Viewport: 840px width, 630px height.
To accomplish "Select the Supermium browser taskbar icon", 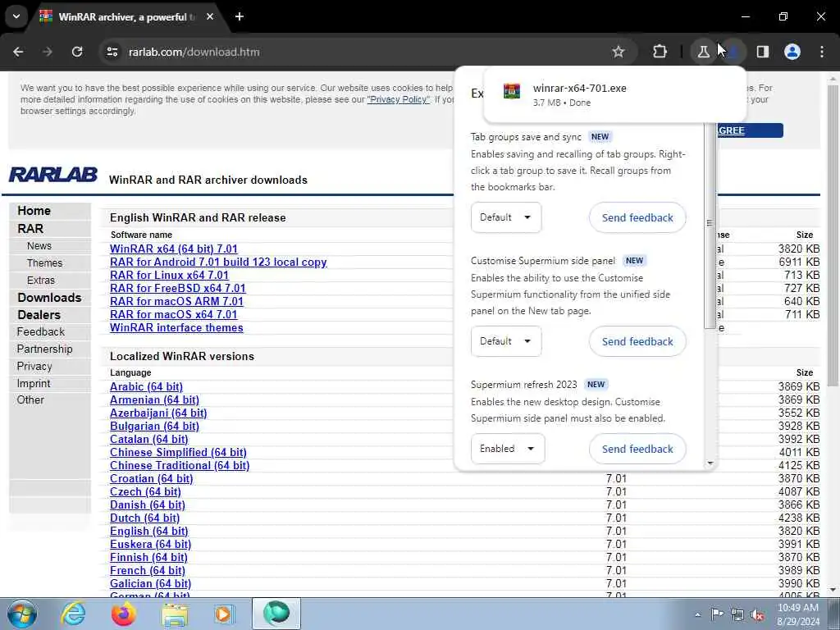I will point(276,614).
